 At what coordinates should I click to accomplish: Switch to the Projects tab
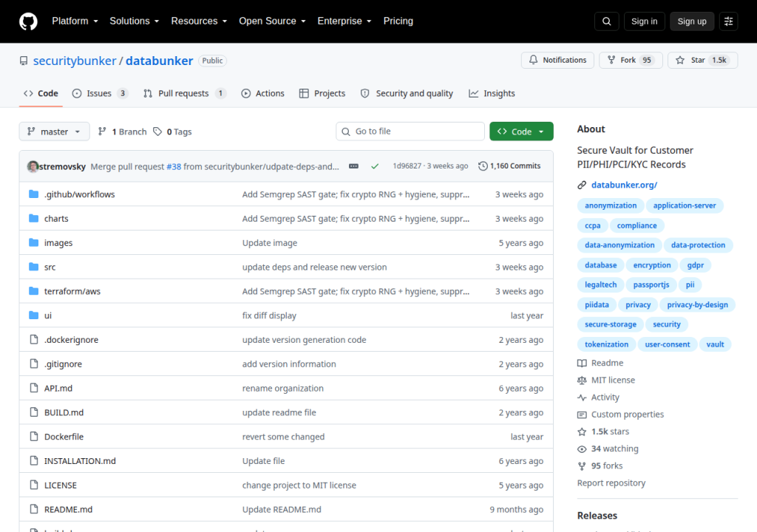[x=322, y=94]
